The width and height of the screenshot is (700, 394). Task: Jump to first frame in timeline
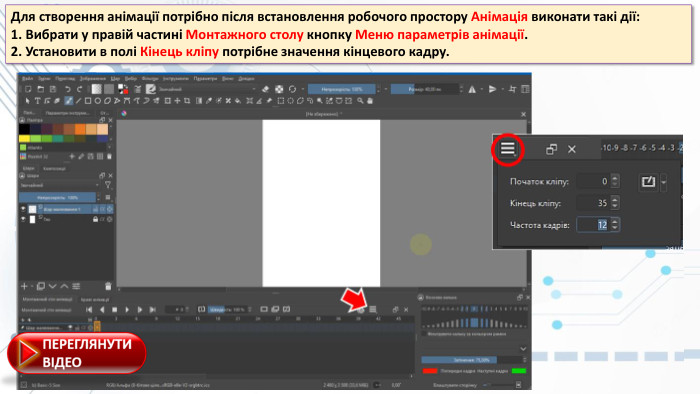tap(89, 309)
